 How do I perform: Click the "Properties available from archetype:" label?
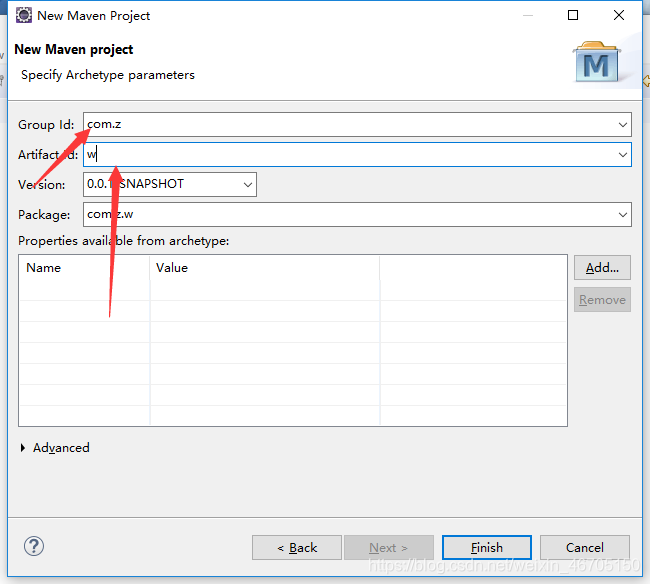point(124,241)
